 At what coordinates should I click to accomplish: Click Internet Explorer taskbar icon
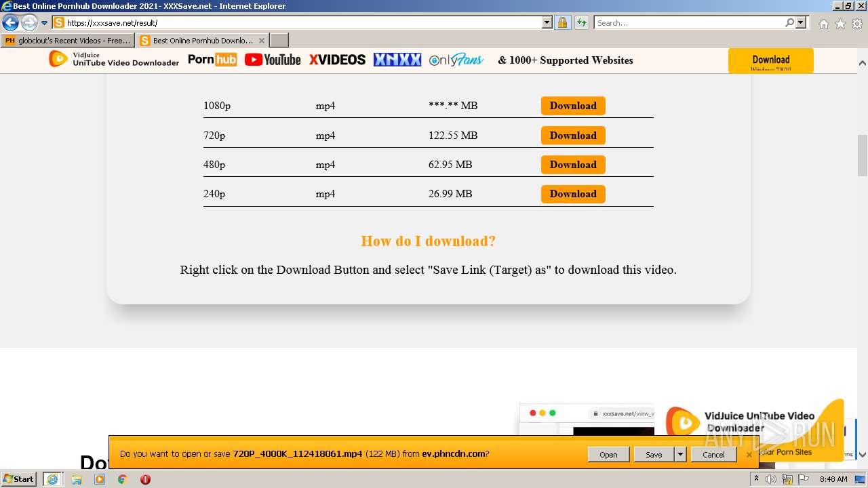[x=52, y=479]
